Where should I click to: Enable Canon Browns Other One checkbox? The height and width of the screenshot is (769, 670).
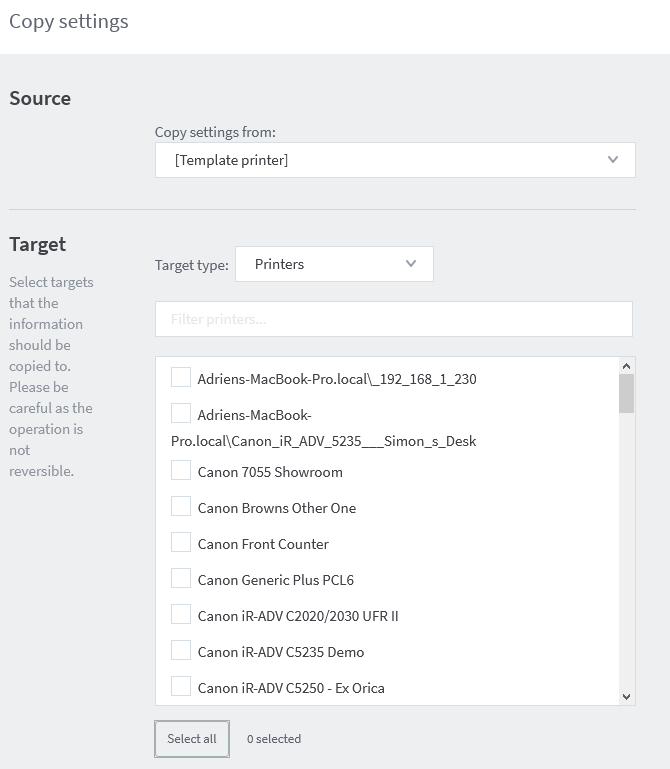click(x=181, y=507)
